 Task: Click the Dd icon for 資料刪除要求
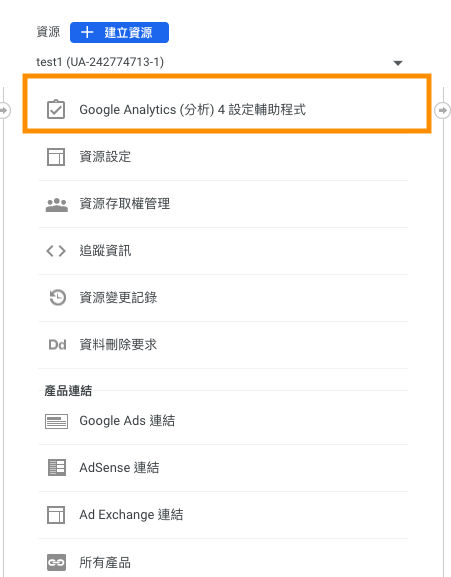pos(57,345)
